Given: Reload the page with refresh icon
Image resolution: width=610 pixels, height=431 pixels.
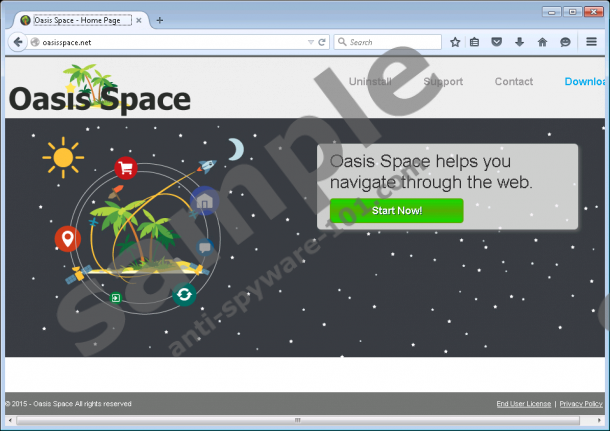Looking at the screenshot, I should [x=322, y=42].
